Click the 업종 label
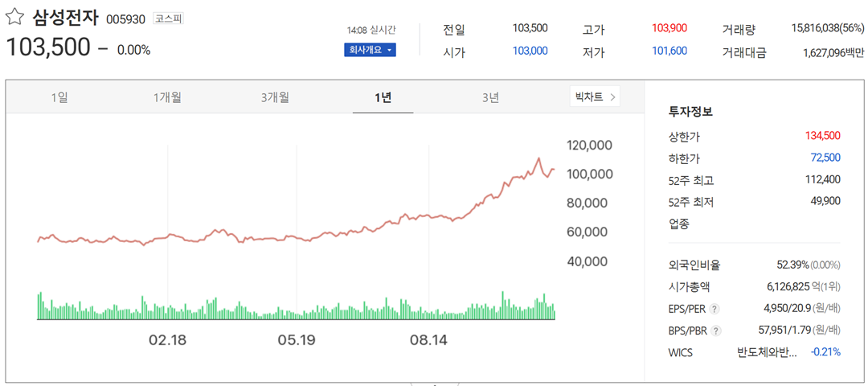This screenshot has height=386, width=868. coord(679,224)
